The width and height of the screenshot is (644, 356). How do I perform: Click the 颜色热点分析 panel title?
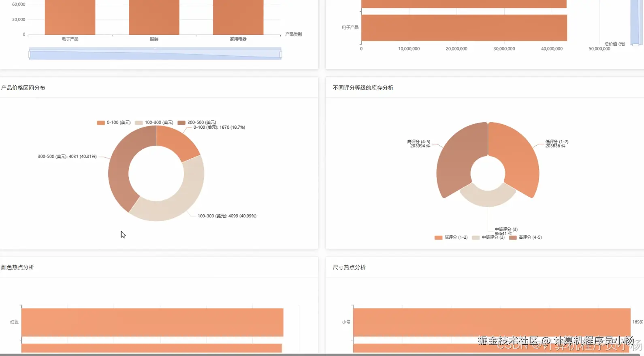(17, 267)
